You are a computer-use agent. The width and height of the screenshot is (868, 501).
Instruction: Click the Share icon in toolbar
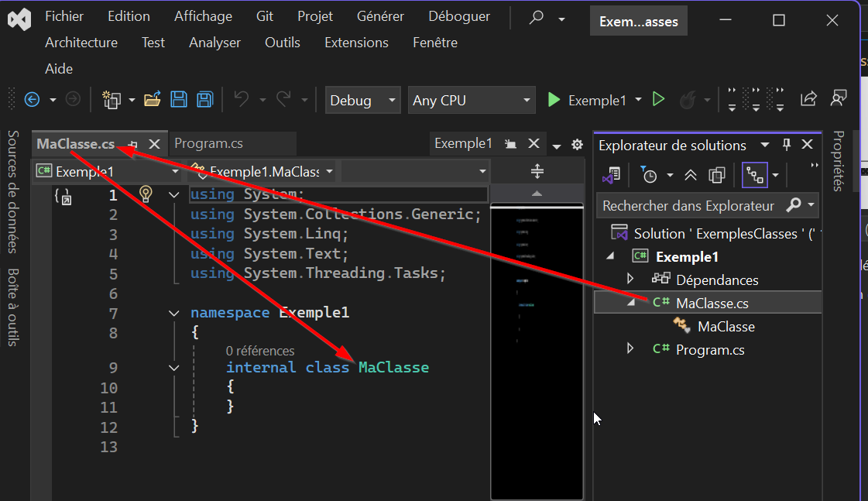pyautogui.click(x=808, y=99)
